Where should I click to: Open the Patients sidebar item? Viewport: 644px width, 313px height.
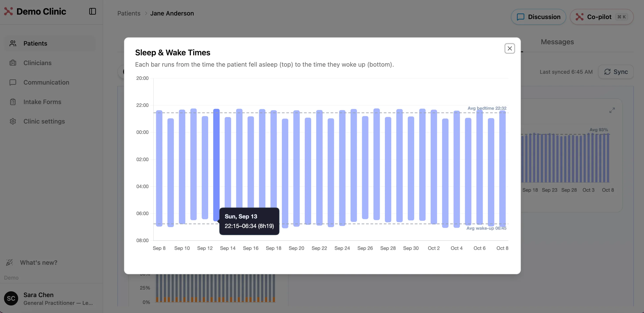click(50, 43)
